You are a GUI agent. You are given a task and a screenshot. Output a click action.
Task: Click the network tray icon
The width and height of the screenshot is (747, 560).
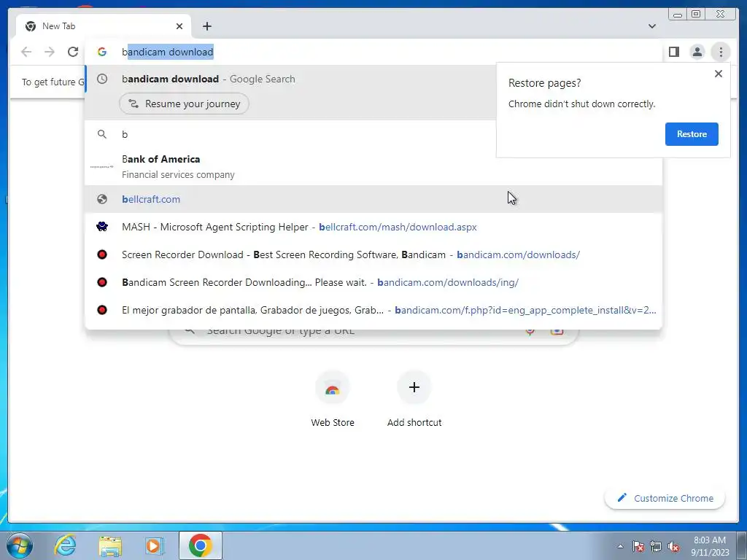(656, 546)
